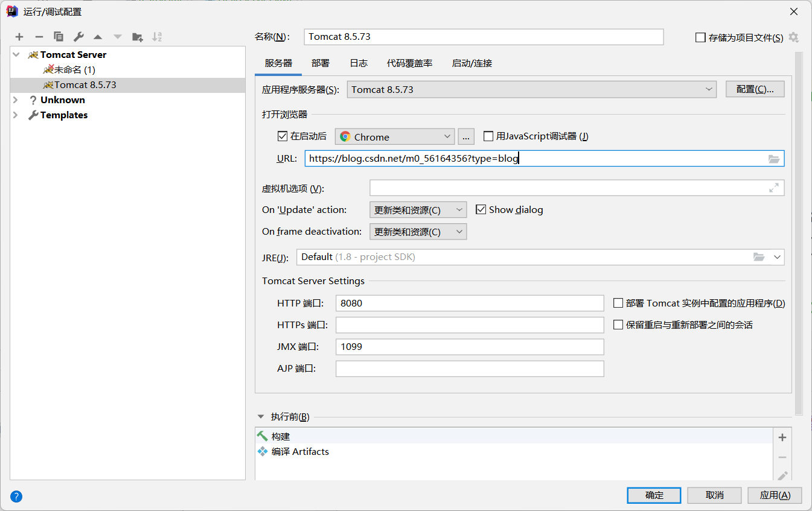
Task: Open the application server dropdown
Action: point(532,89)
